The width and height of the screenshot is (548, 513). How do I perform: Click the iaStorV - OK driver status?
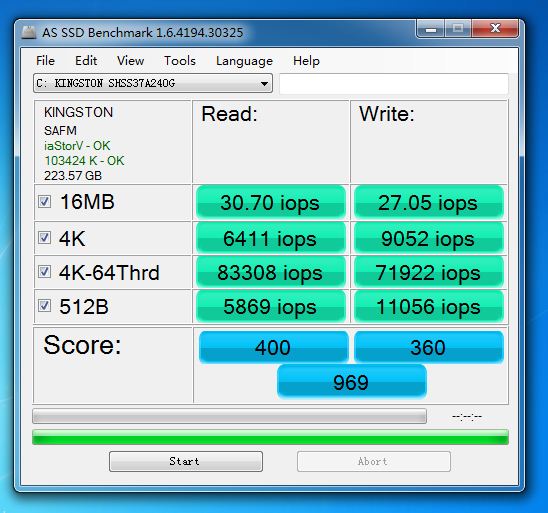coord(77,146)
